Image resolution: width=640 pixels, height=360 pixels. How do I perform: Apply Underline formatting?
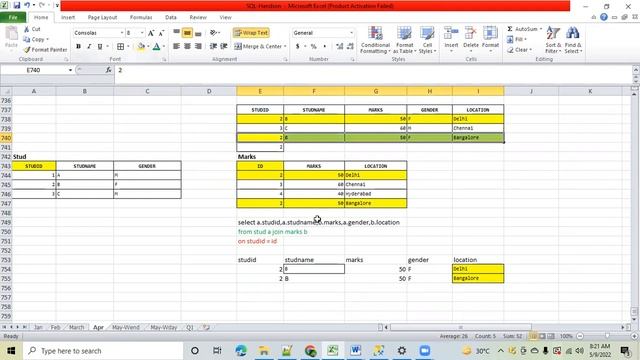click(x=100, y=47)
